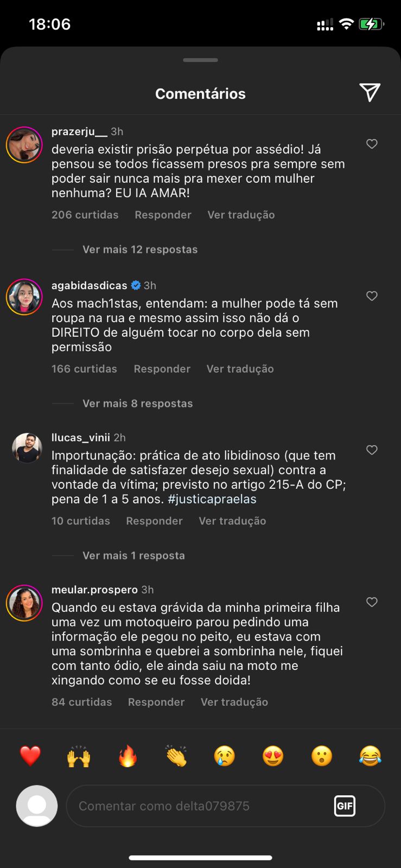The height and width of the screenshot is (868, 401).
Task: Click Responder under llucas_vinii's comment
Action: (154, 521)
